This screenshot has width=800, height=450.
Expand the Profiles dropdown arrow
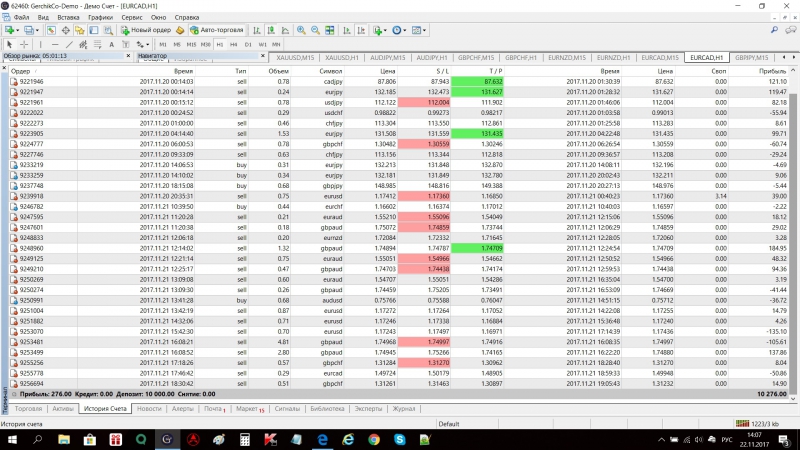[37, 30]
